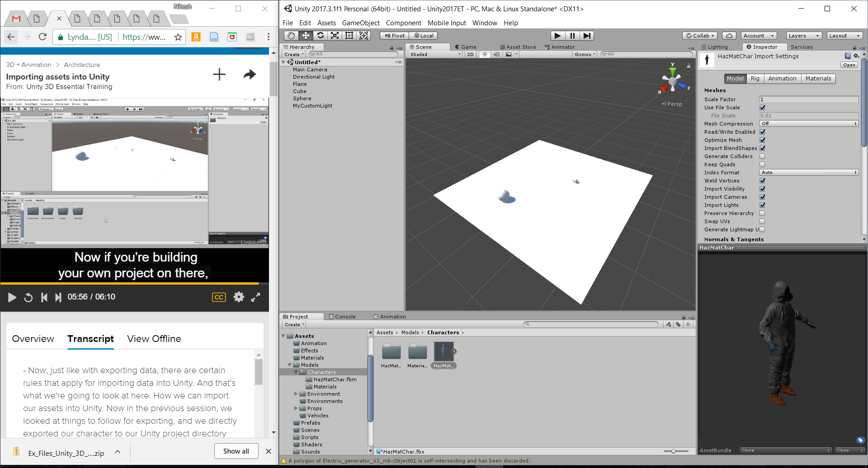Viewport: 868px width, 468px height.
Task: Open Index Format dropdown
Action: (x=808, y=173)
